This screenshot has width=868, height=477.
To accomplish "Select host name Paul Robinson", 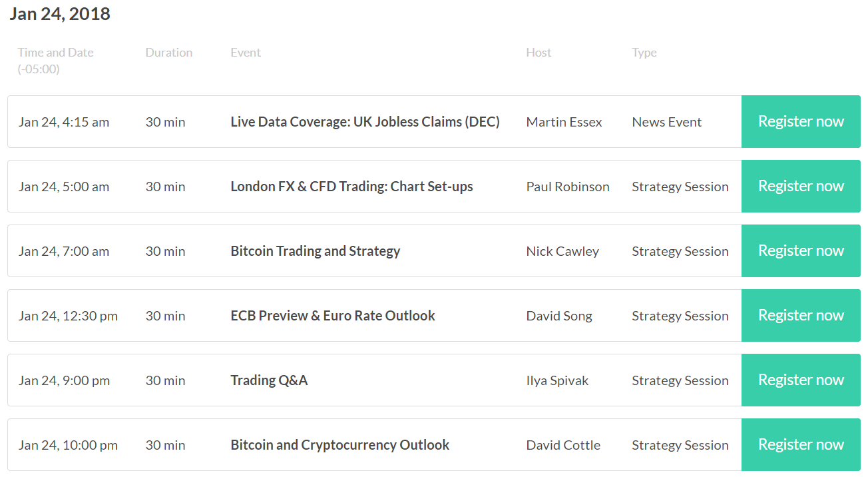I will [568, 187].
